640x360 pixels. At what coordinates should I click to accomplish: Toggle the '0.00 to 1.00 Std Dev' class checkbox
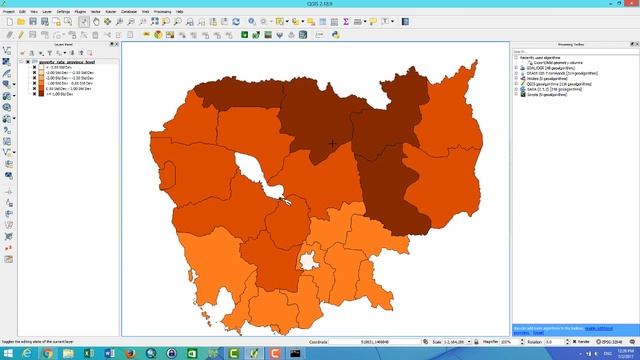(35, 89)
